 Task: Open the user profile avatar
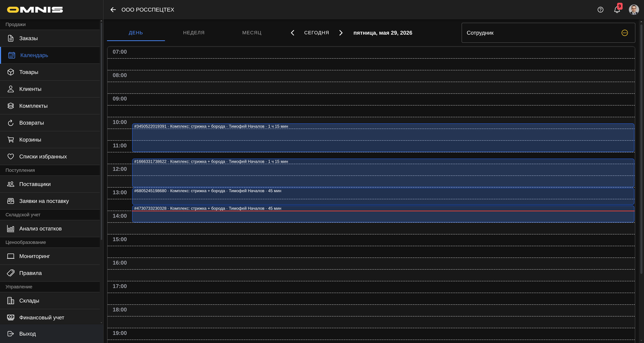click(634, 10)
